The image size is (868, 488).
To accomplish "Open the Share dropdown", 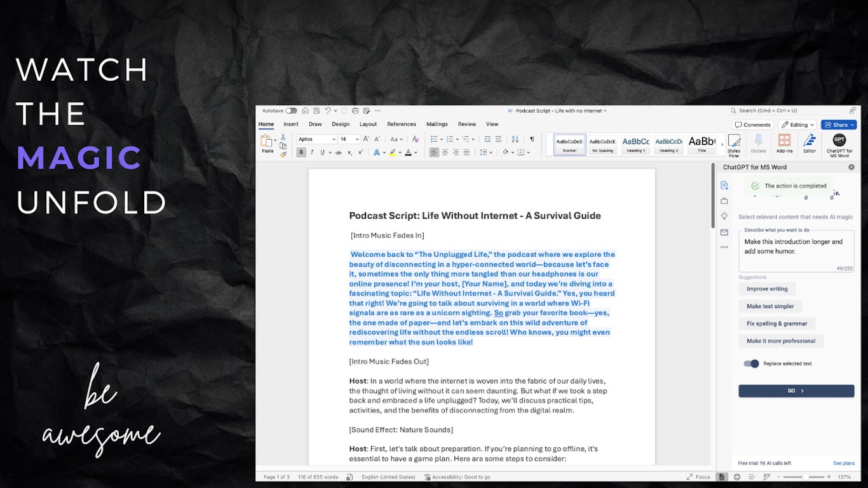I will [x=839, y=125].
